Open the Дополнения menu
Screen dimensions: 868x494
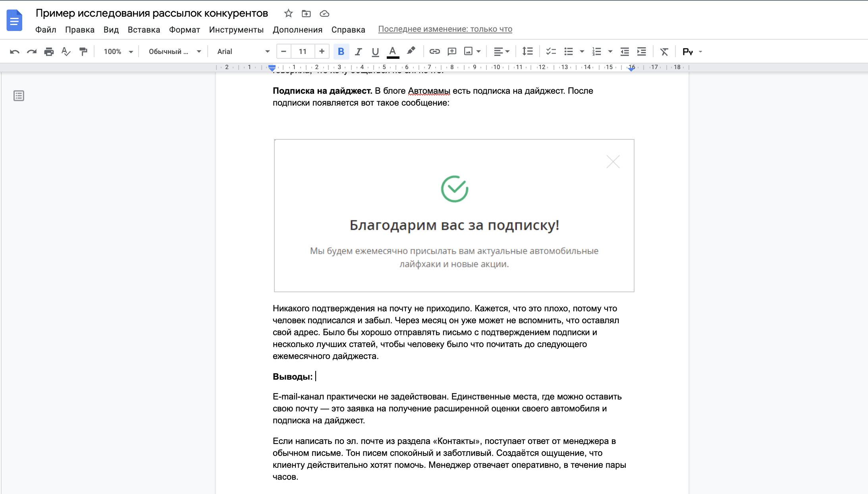297,30
